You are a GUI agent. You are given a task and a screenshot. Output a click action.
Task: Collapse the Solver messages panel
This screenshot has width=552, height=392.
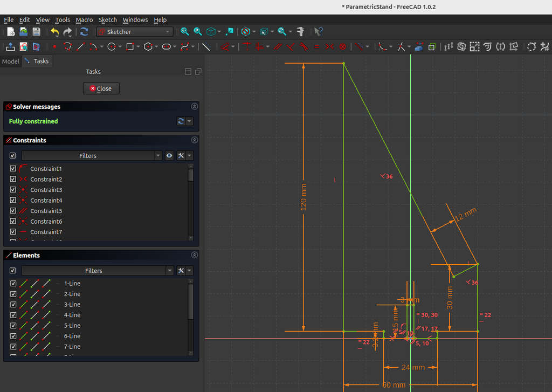(x=194, y=107)
